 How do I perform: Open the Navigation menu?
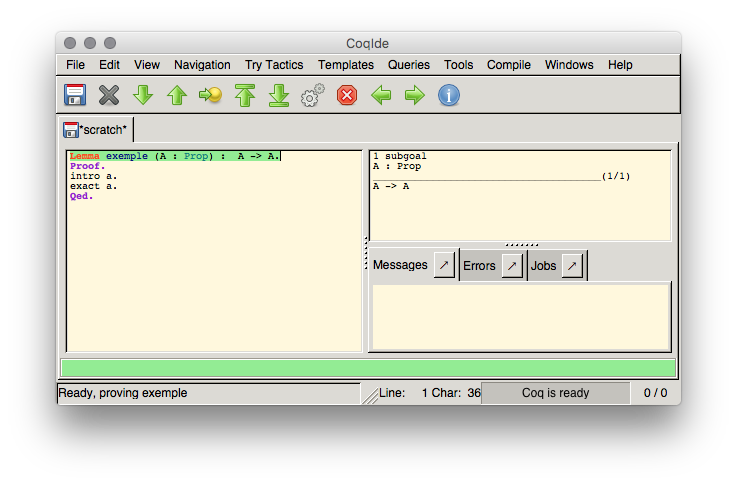pyautogui.click(x=202, y=65)
